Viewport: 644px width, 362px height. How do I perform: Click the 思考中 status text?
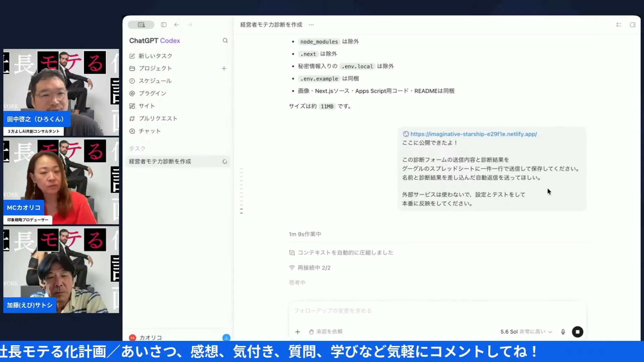[x=297, y=283]
